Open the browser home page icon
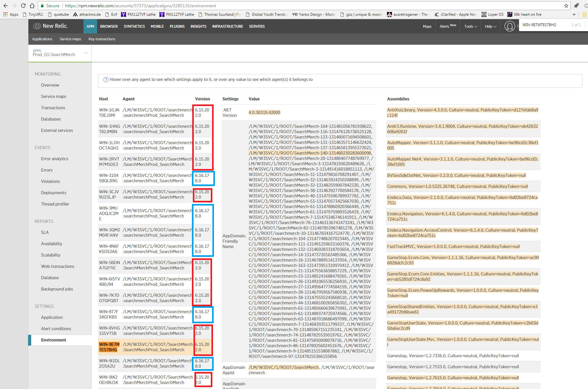 pyautogui.click(x=32, y=6)
